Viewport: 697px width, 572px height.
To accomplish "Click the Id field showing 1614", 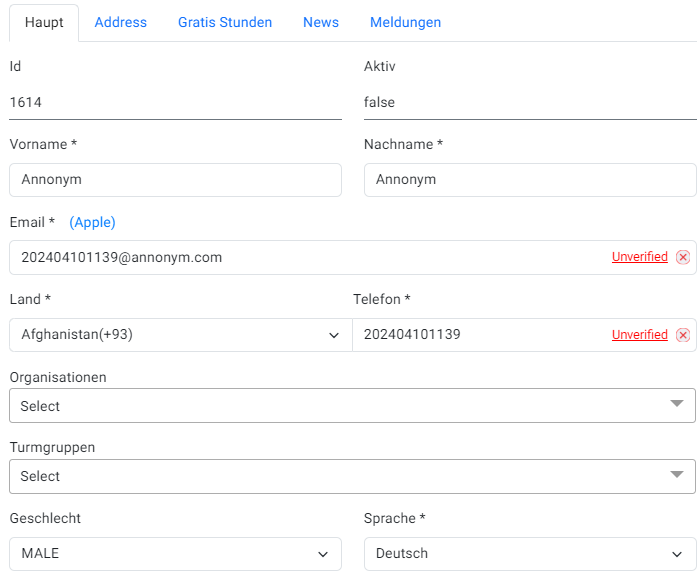I will click(175, 102).
